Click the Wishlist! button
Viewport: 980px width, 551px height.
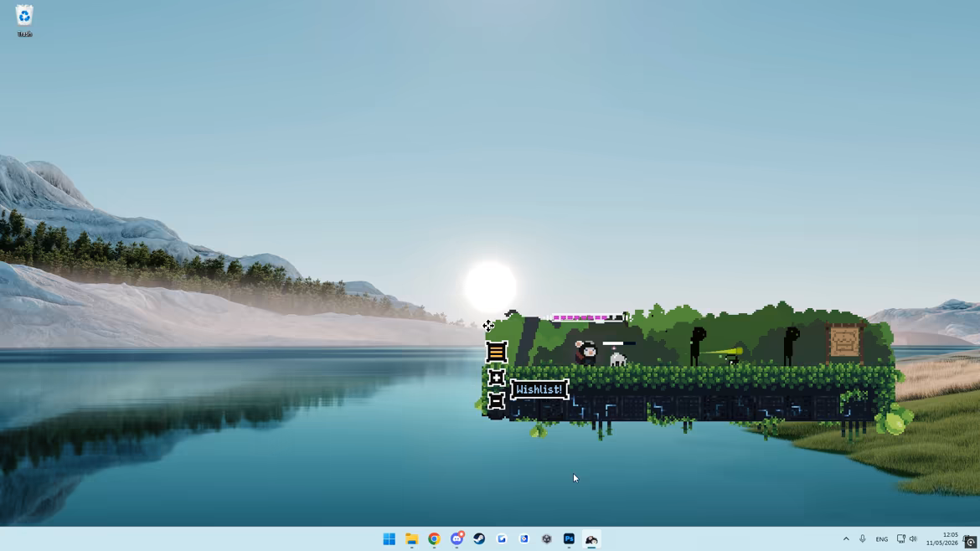click(539, 389)
